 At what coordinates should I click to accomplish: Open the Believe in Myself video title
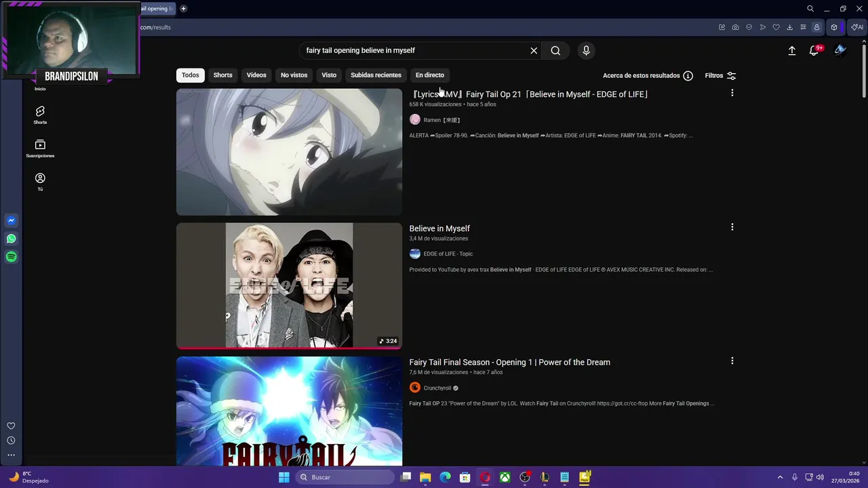tap(439, 228)
